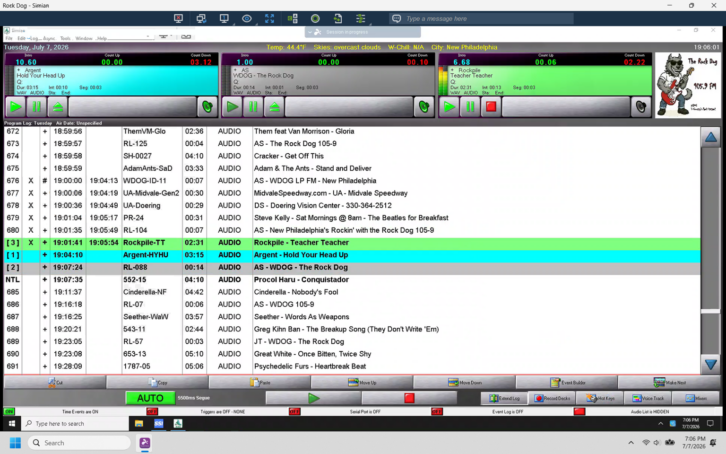Pause deck 2 WDOG The Rock Dog
This screenshot has width=726, height=454.
coord(253,107)
